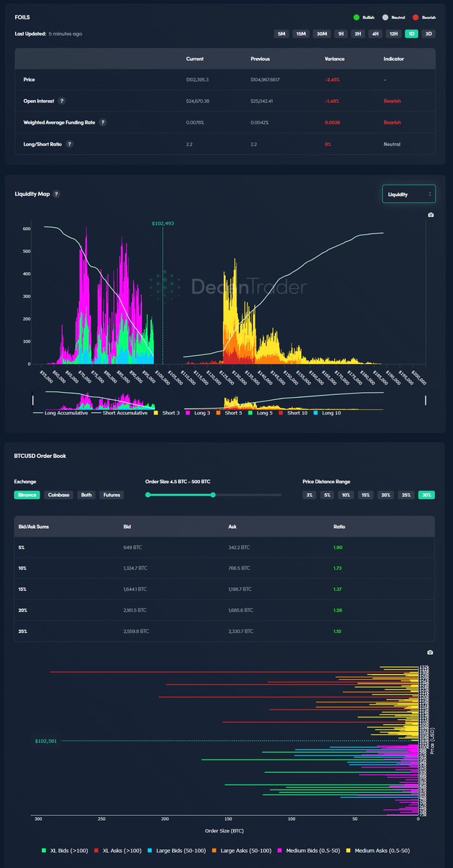Viewport: 453px width, 868px height.
Task: Open the Open Interest help tooltip icon
Action: [62, 101]
